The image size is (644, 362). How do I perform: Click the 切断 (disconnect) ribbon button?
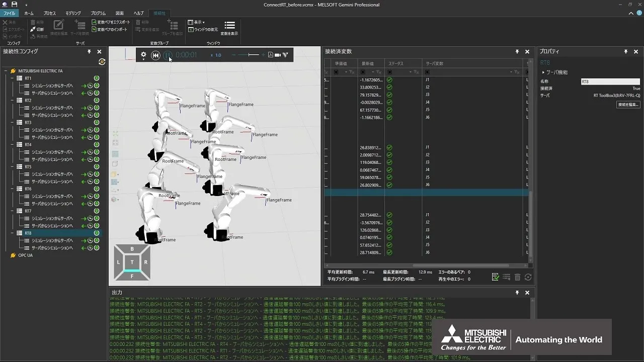[37, 30]
